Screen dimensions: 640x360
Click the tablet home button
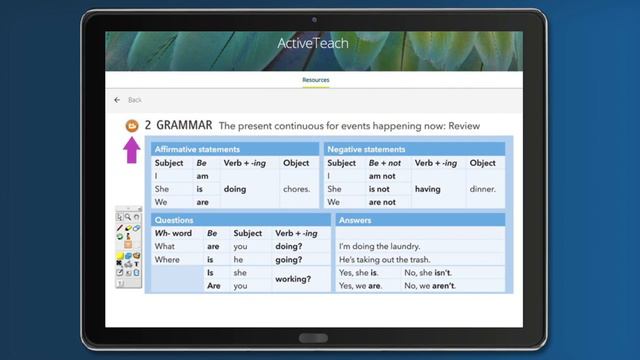click(313, 338)
